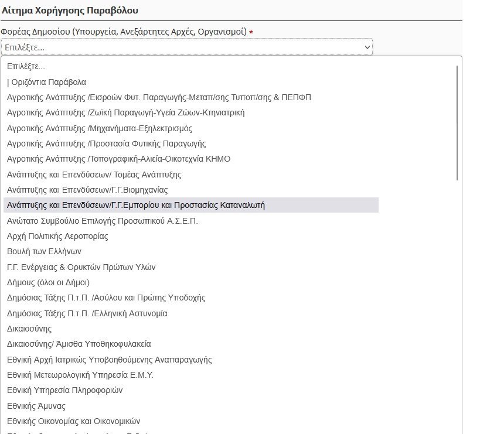Image resolution: width=504 pixels, height=434 pixels.
Task: Choose Ανώτατο Συμβούλιο Επιλογής Προσωπικού Α.Σ.Ε.Π.
Action: coord(103,221)
